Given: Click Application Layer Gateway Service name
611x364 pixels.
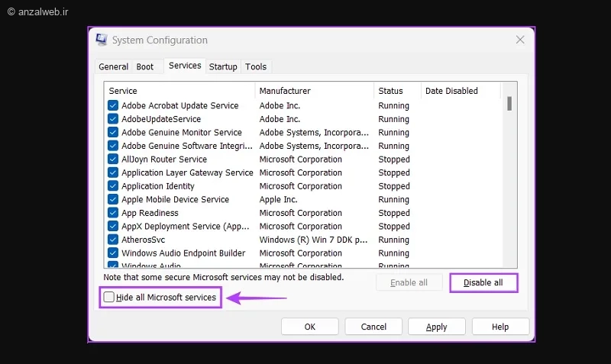Looking at the screenshot, I should tap(187, 172).
